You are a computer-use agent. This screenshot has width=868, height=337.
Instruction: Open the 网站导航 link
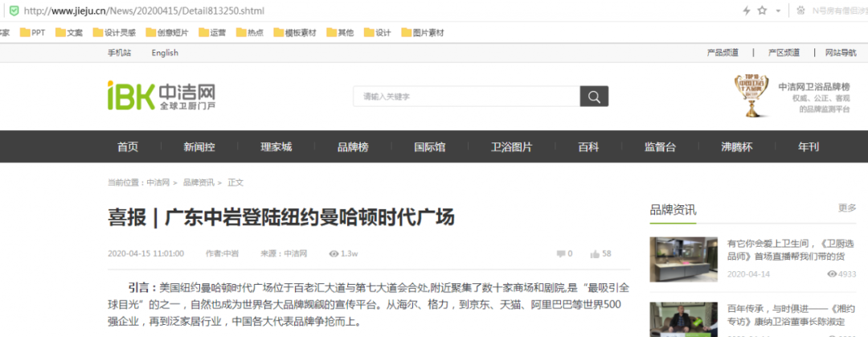click(x=841, y=52)
